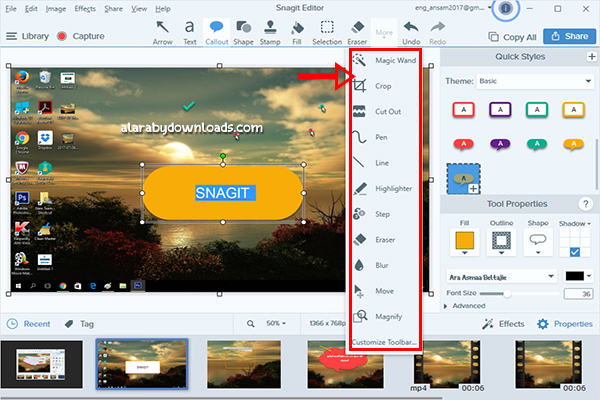Image resolution: width=600 pixels, height=400 pixels.
Task: Select first tray thumbnail with dark border
Action: 42,365
